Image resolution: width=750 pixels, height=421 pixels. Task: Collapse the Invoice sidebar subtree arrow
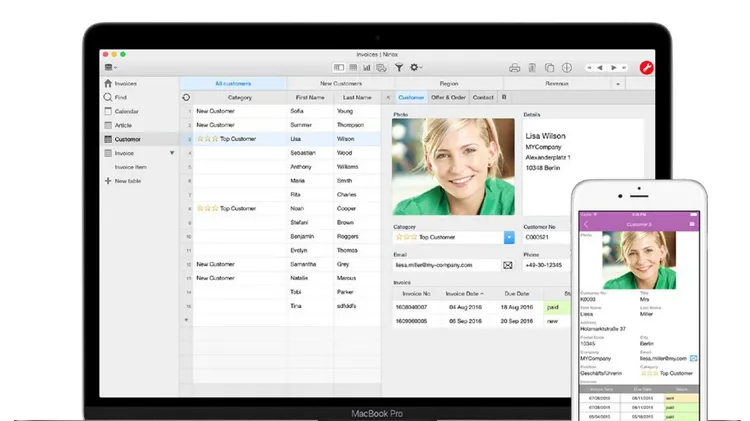[172, 153]
